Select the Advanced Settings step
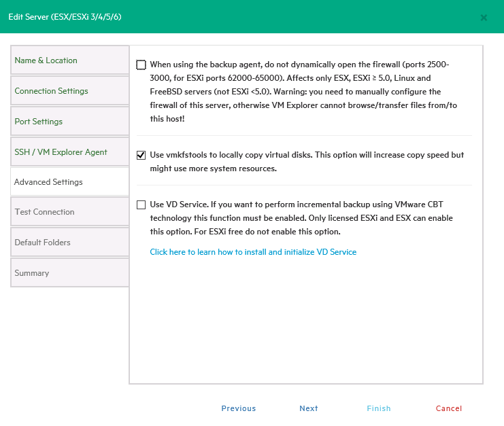504x426 pixels. click(x=70, y=181)
